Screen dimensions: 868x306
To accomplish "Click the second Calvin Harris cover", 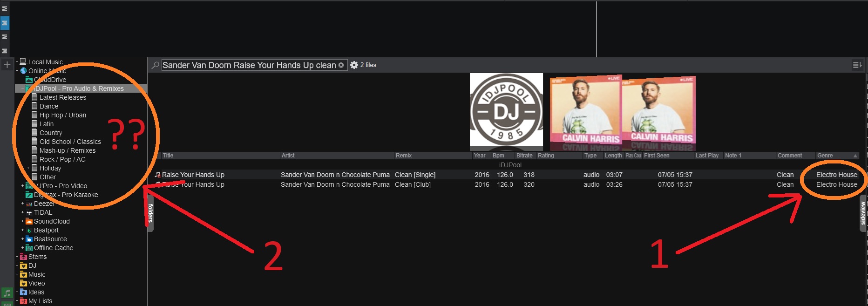I will point(658,110).
